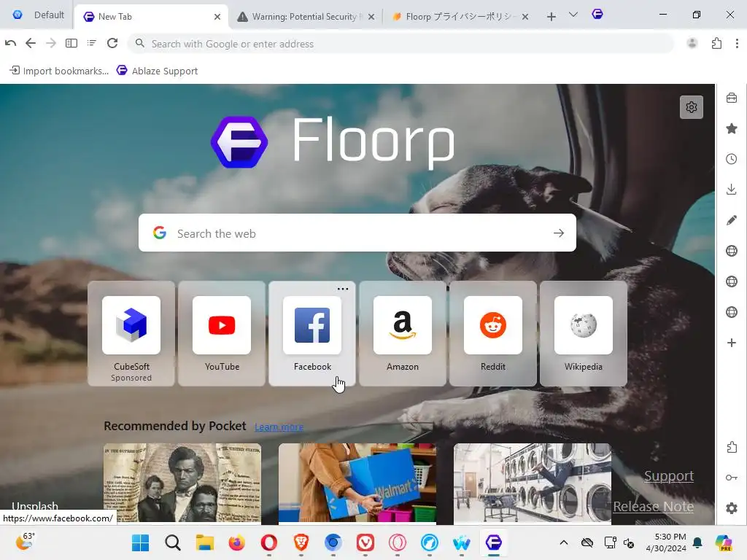Click the Release Note link

coord(653,506)
